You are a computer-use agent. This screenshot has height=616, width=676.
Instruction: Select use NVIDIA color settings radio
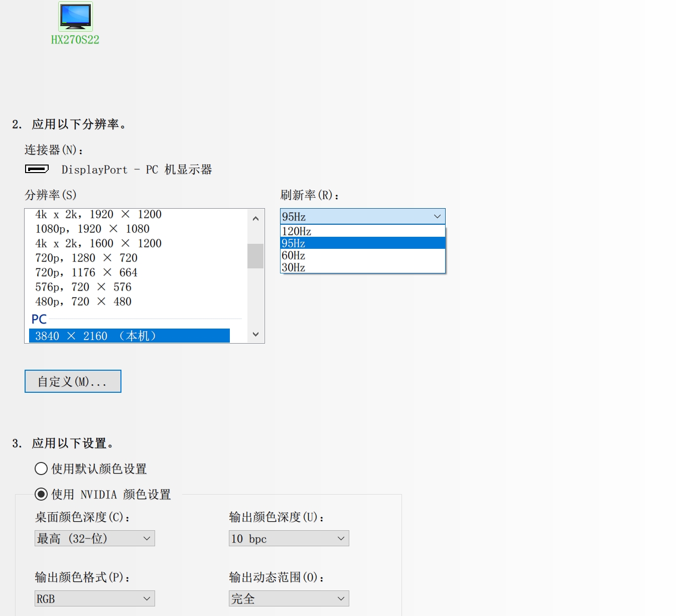41,494
